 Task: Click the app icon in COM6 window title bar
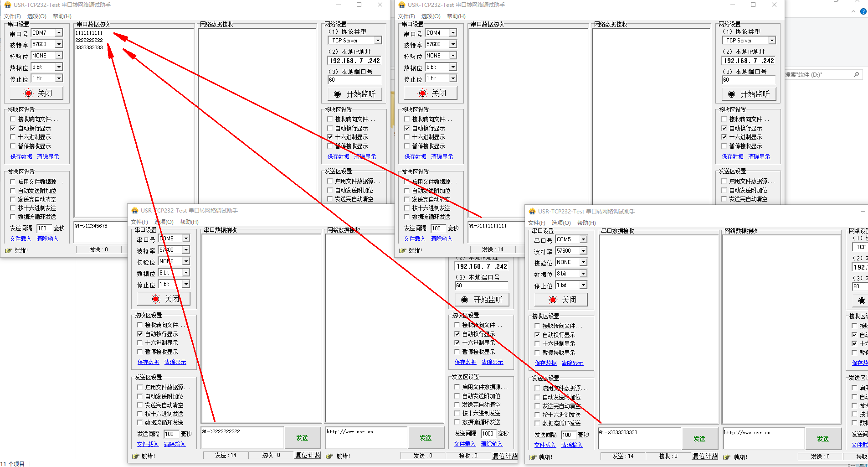(x=135, y=211)
